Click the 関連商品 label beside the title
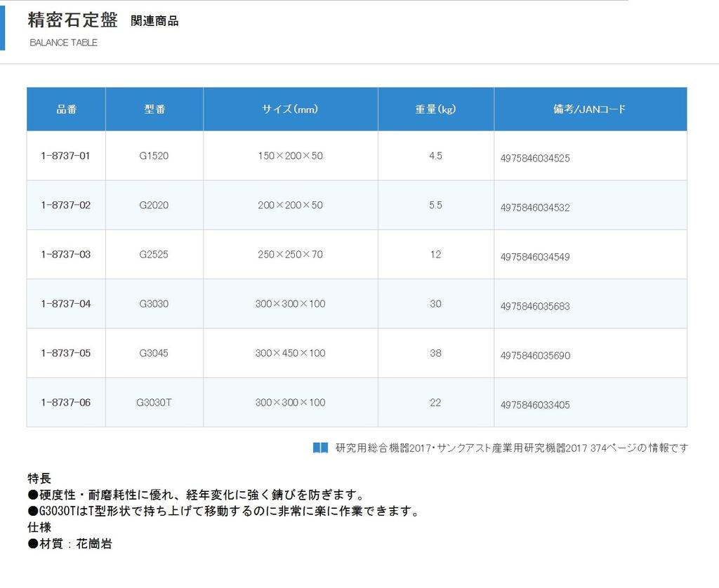This screenshot has height=588, width=719. 154,21
